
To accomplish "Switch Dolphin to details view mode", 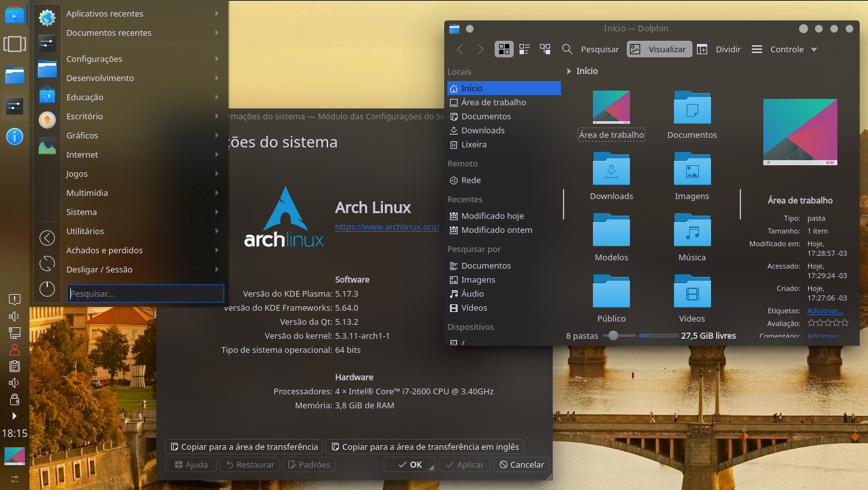I will [545, 49].
